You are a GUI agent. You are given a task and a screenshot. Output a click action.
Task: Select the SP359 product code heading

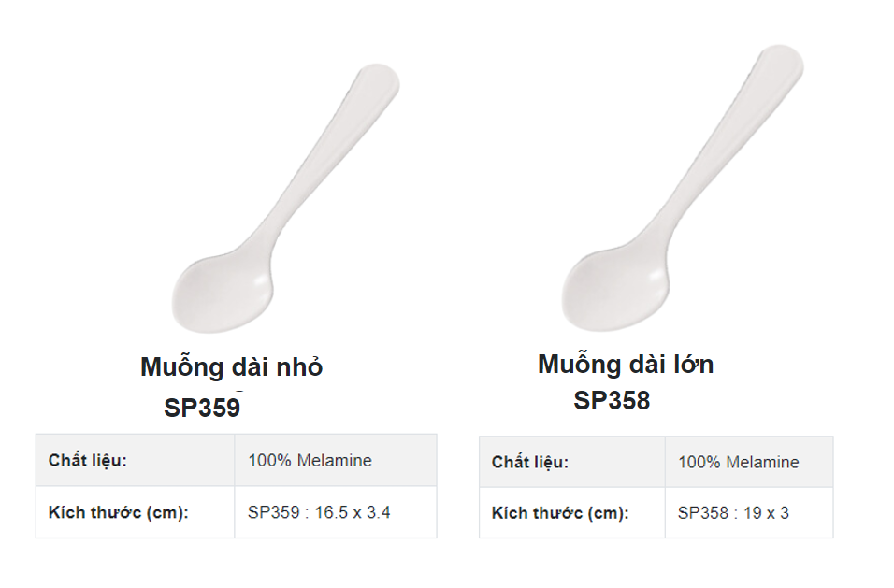202,408
